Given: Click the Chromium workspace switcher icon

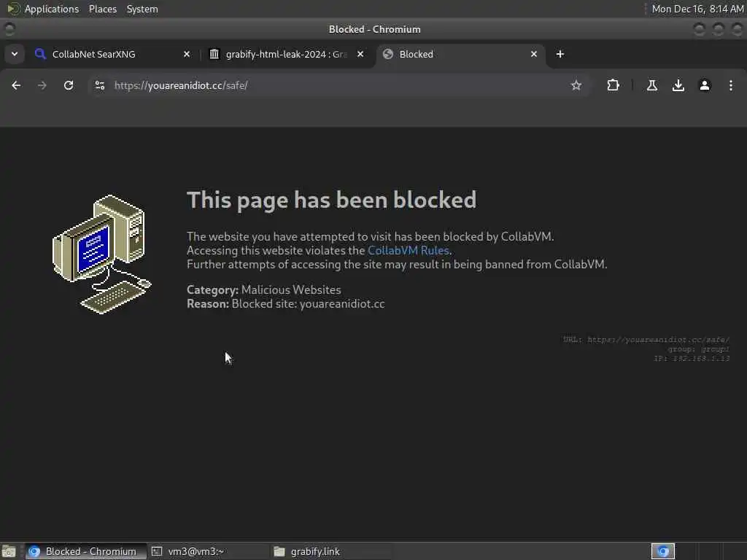Looking at the screenshot, I should point(663,551).
